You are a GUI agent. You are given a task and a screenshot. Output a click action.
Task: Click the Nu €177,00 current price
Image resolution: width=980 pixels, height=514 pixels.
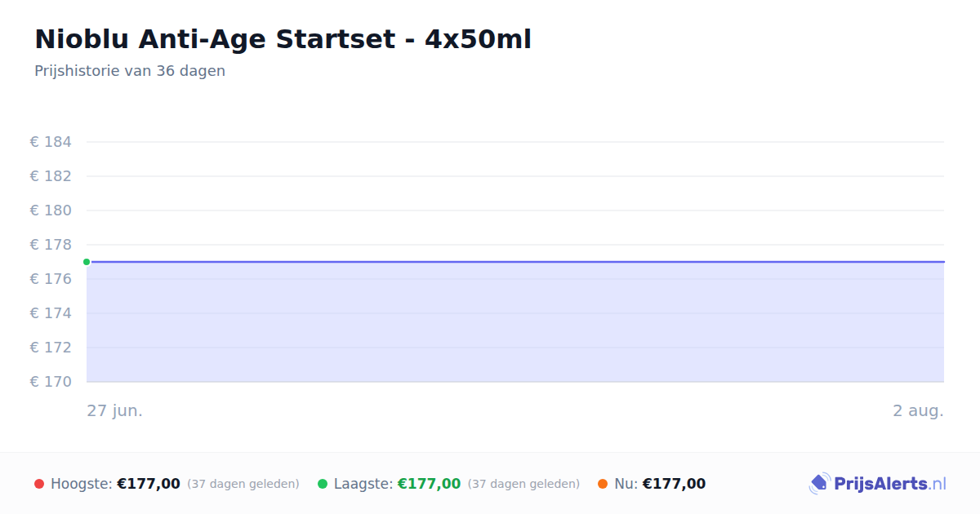674,484
